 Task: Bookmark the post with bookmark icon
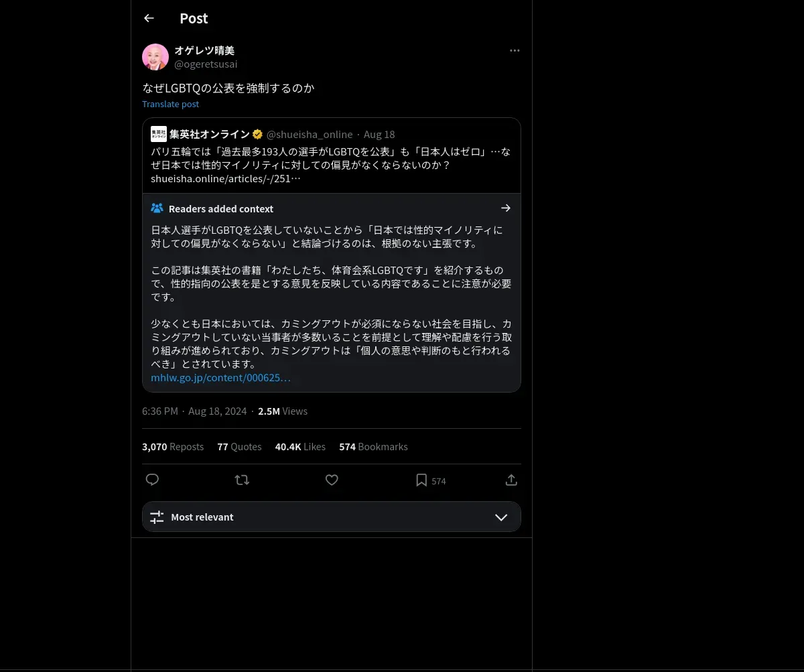point(421,480)
